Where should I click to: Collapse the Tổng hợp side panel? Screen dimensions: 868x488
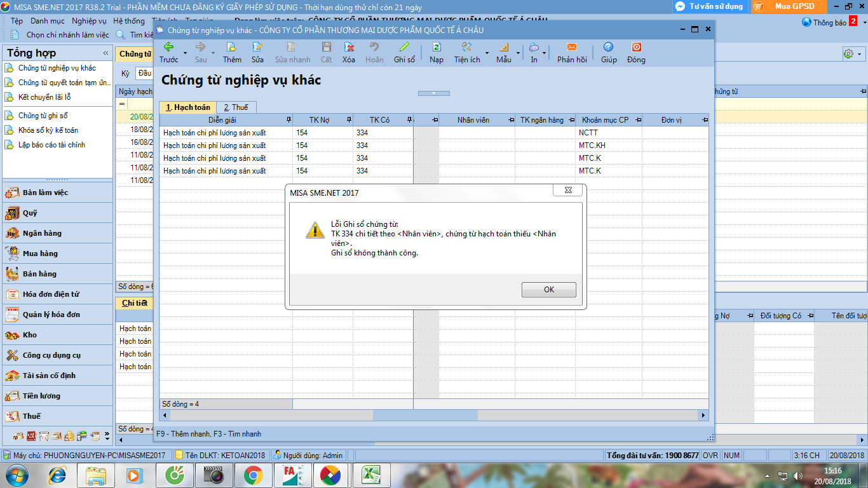(105, 53)
